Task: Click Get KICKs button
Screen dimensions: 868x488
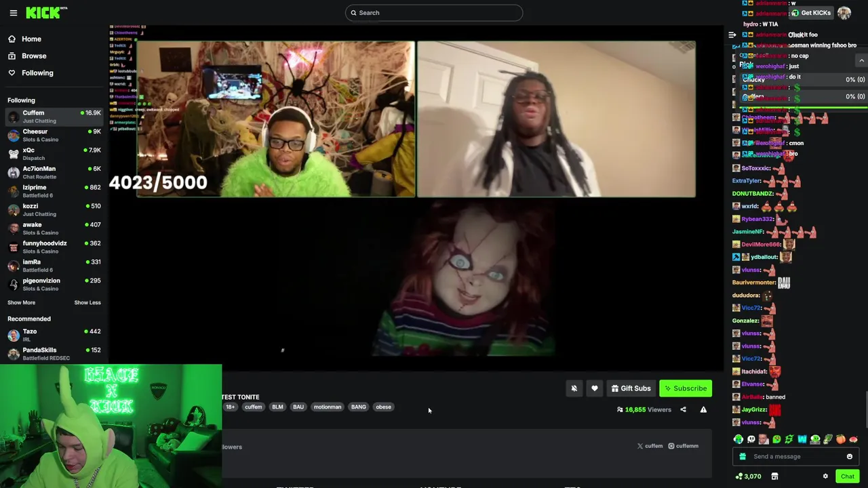Action: (x=811, y=13)
